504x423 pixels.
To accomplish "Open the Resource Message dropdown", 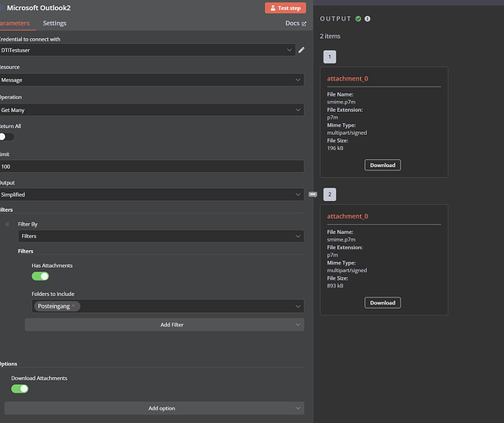I will (152, 80).
